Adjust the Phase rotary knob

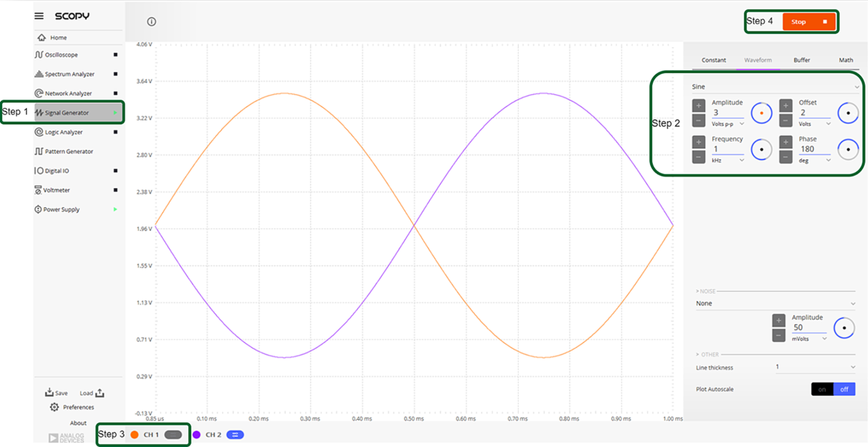click(x=848, y=149)
